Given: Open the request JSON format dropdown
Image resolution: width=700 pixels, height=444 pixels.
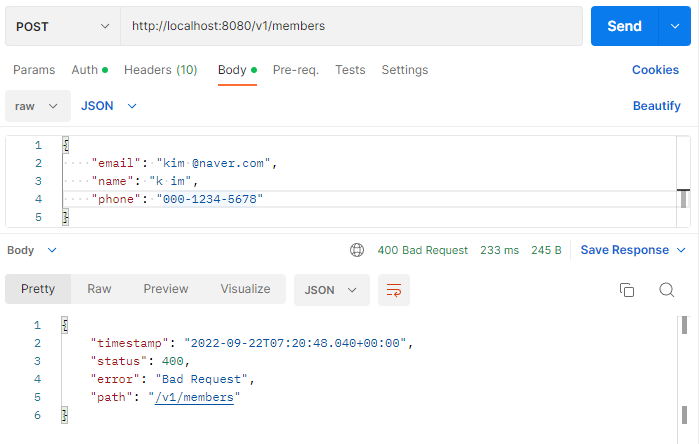Looking at the screenshot, I should coord(108,106).
